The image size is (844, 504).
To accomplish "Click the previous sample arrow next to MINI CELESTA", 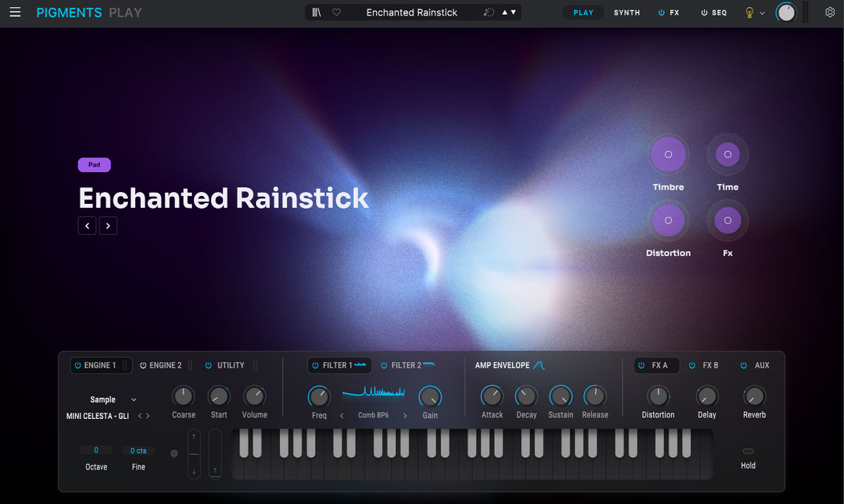I will (139, 416).
